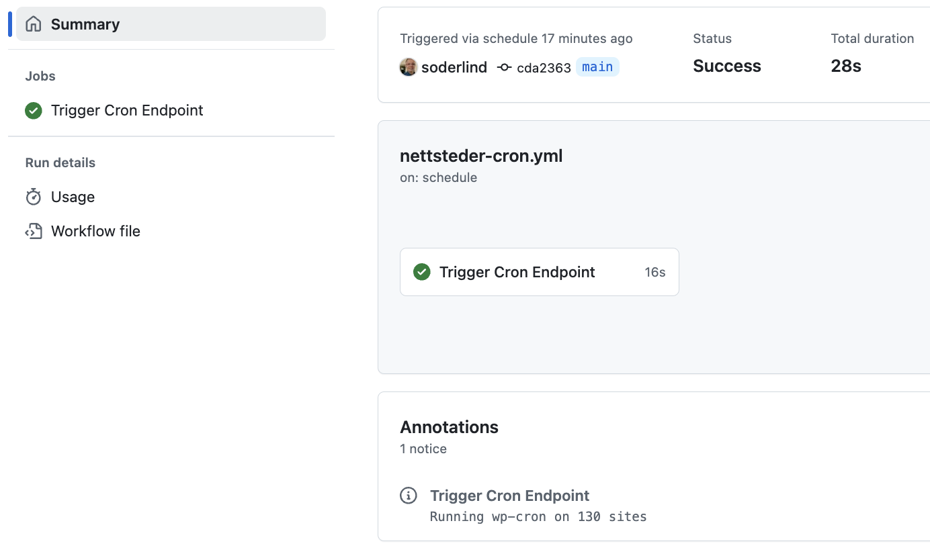The height and width of the screenshot is (560, 930).
Task: Click the soderlind username link
Action: (454, 67)
